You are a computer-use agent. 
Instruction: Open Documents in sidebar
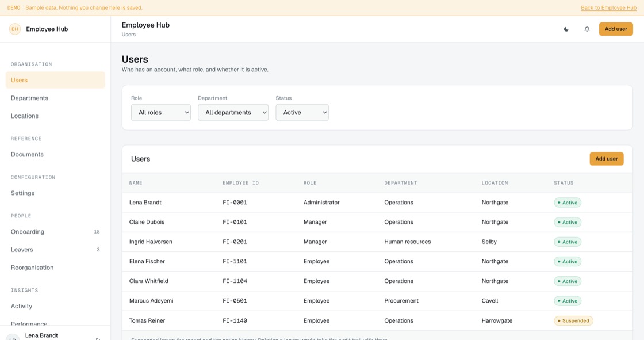coord(55,155)
